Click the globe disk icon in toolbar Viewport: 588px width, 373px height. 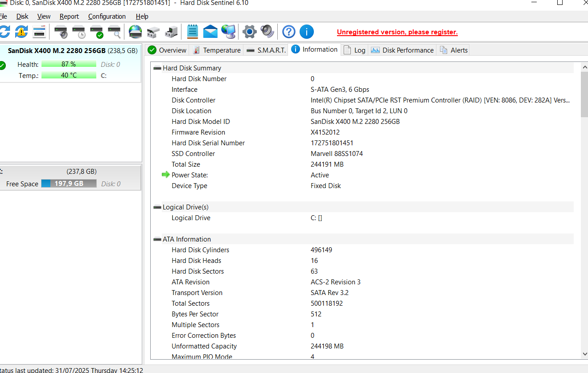135,32
